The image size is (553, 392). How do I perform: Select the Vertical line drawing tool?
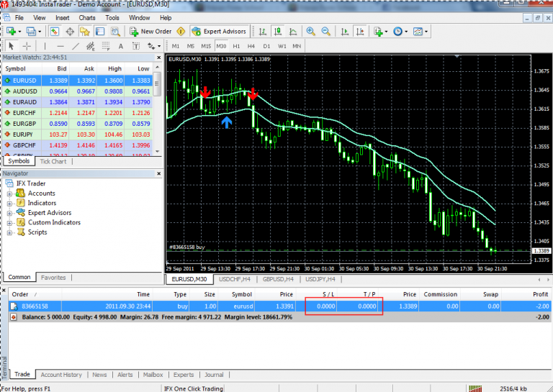[x=45, y=46]
